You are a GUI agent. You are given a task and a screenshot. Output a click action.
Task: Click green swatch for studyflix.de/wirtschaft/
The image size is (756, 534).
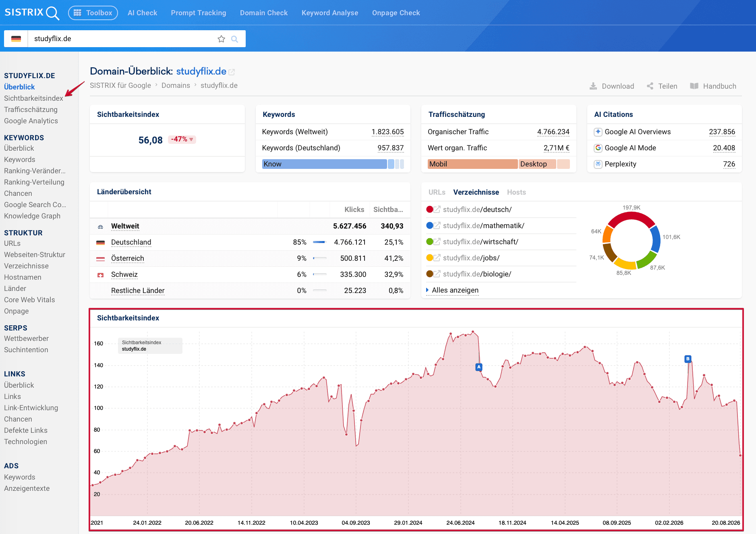coord(430,241)
